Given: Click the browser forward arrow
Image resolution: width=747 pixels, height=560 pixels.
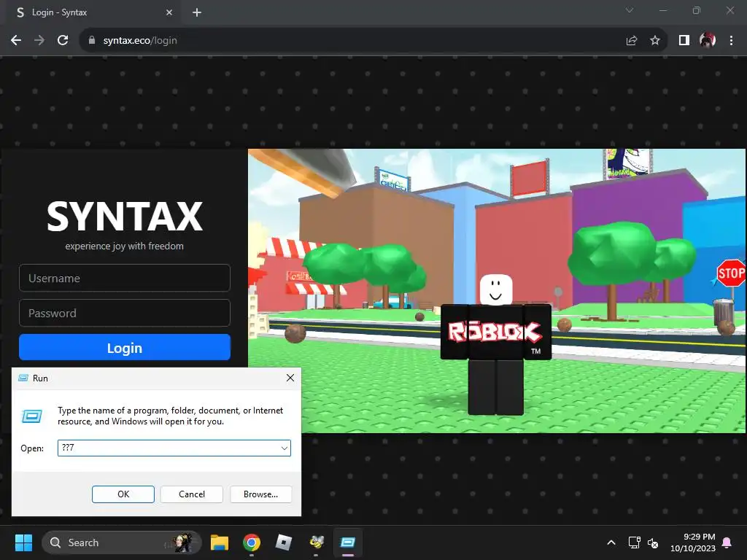Looking at the screenshot, I should (x=39, y=41).
